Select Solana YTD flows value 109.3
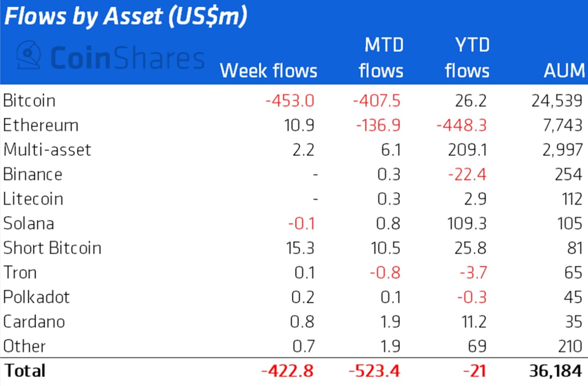Image resolution: width=588 pixels, height=386 pixels. 467,224
